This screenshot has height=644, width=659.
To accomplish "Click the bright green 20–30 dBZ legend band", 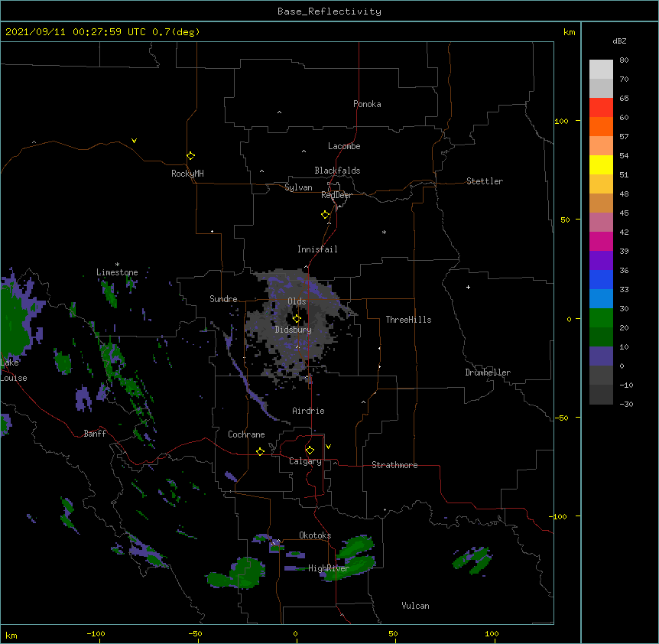I will 601,318.
